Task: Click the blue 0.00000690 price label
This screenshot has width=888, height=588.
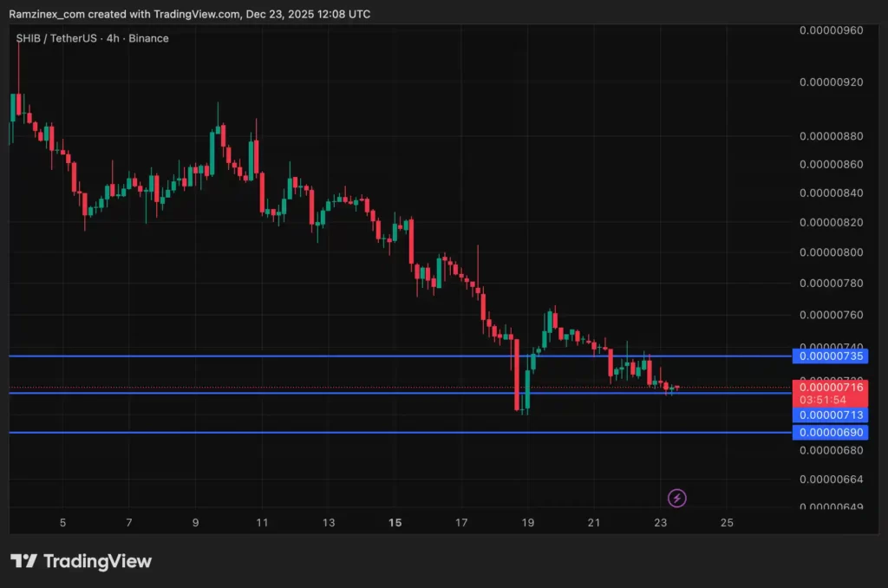Action: click(831, 432)
